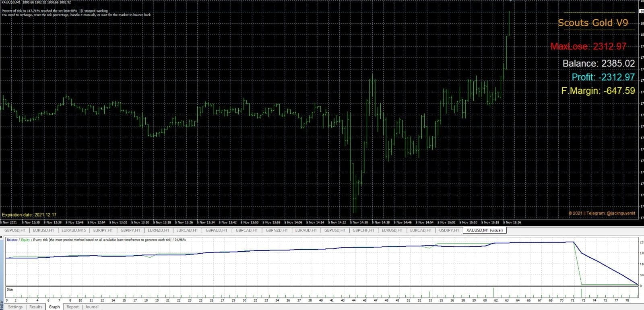The width and height of the screenshot is (644, 310).
Task: Open the tester Report tab
Action: click(x=72, y=307)
